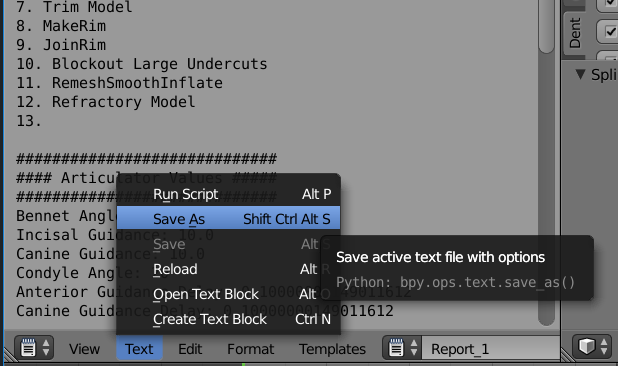Click the line '12. Refractory Model'
The height and width of the screenshot is (366, 618).
pos(106,102)
